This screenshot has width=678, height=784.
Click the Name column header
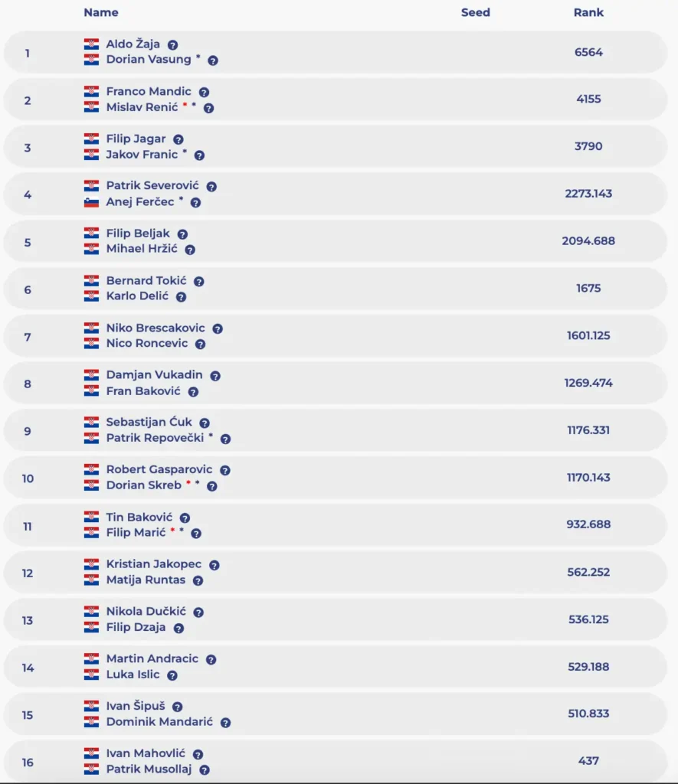tap(101, 12)
